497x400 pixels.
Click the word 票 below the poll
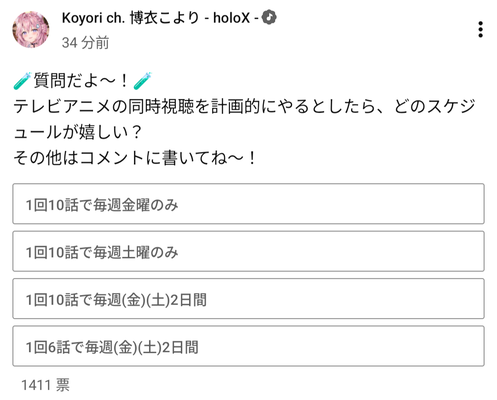coord(63,385)
